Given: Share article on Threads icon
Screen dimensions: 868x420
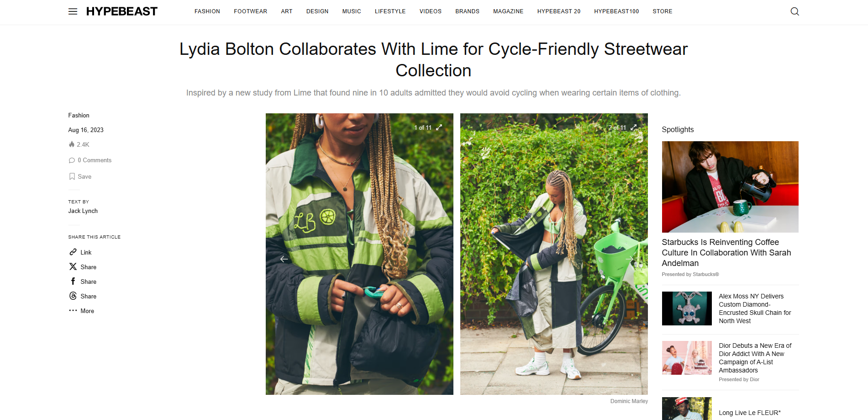Looking at the screenshot, I should pyautogui.click(x=73, y=296).
